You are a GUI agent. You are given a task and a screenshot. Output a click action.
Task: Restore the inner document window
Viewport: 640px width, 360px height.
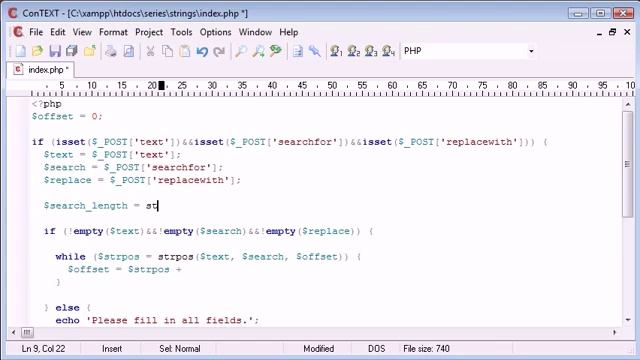click(612, 32)
